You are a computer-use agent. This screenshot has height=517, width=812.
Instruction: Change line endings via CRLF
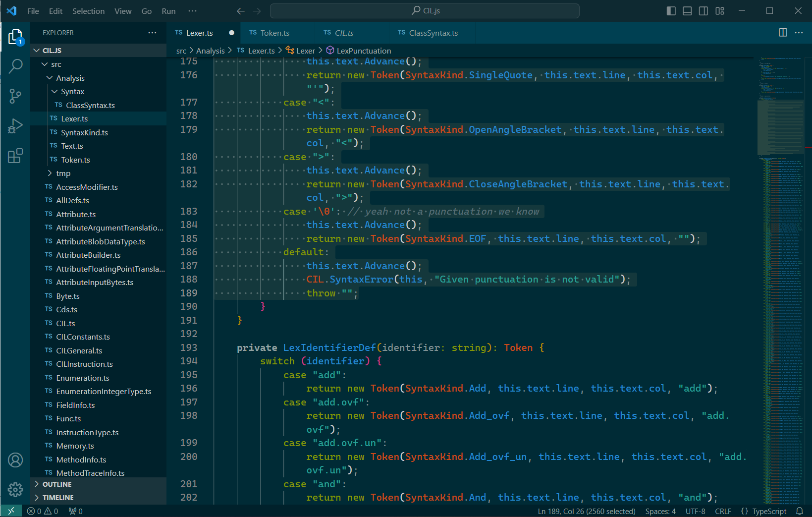point(723,511)
